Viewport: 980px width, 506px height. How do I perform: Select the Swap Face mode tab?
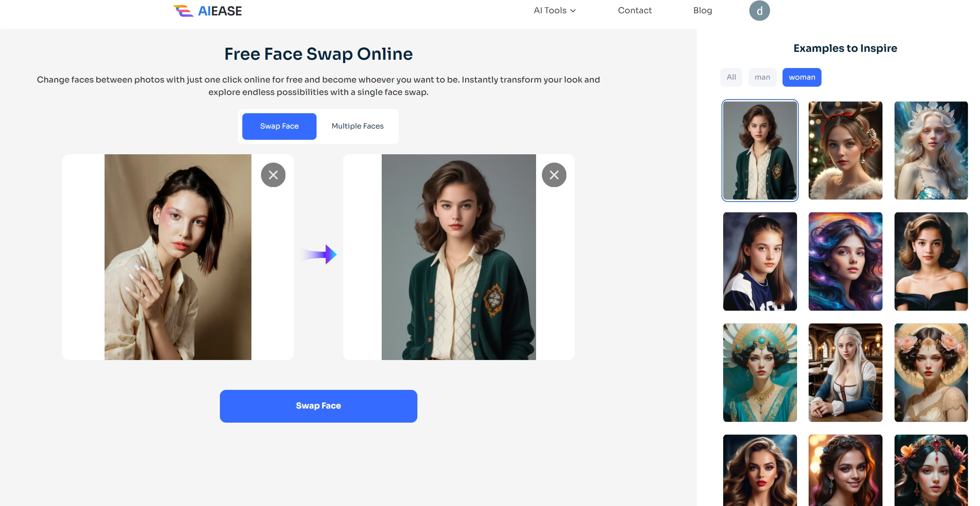[279, 126]
